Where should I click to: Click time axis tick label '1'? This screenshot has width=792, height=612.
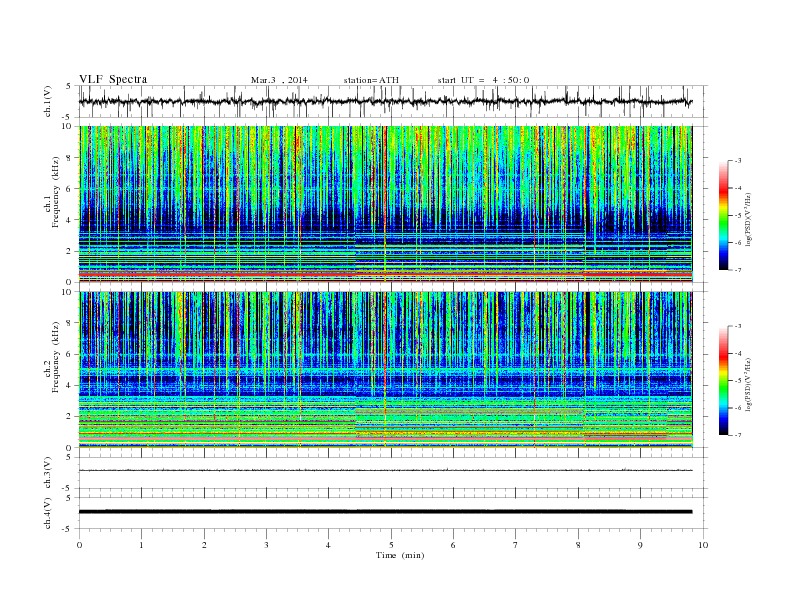[x=141, y=545]
